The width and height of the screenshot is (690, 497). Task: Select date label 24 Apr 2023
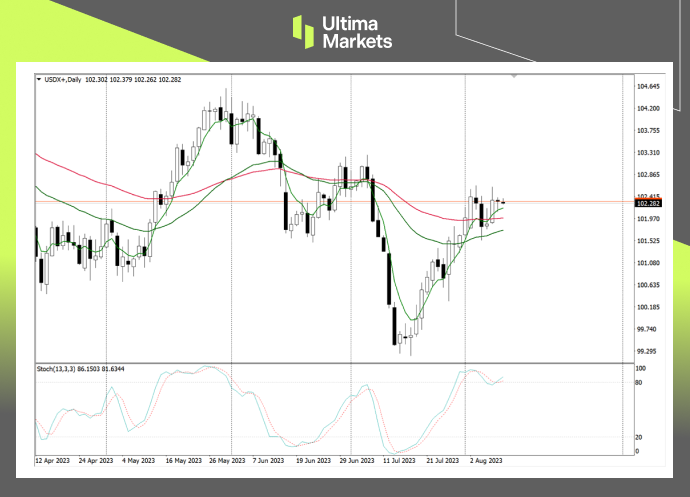(x=95, y=460)
